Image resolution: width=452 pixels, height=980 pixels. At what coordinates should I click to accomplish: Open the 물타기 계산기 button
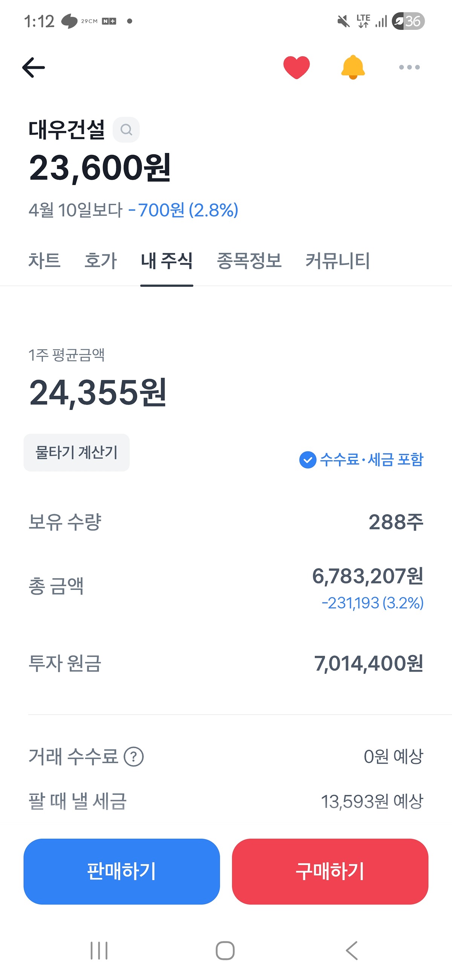pos(76,452)
